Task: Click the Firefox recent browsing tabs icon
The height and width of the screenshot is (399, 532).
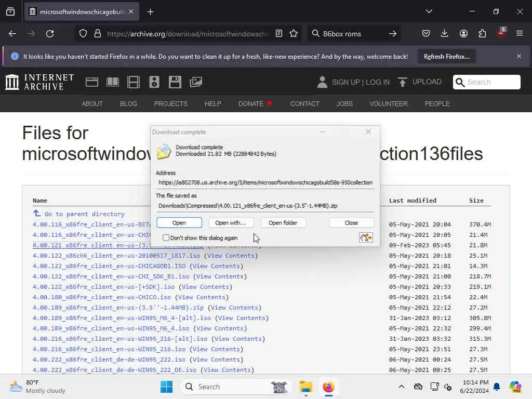Action: click(10, 12)
